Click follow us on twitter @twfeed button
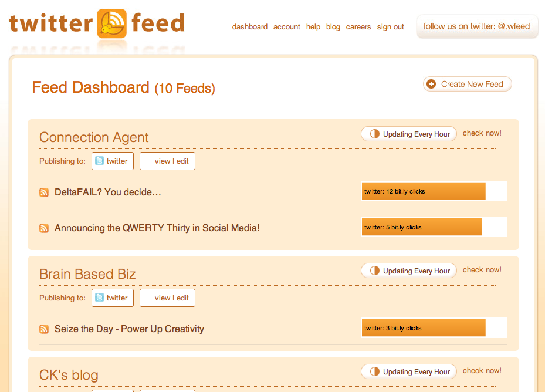The width and height of the screenshot is (545, 392). [x=476, y=26]
